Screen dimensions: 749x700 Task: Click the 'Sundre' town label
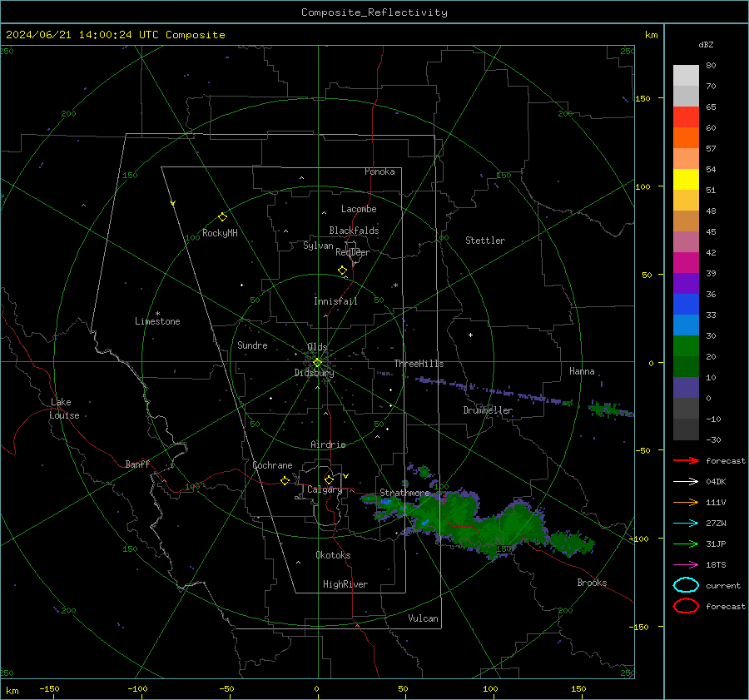(x=252, y=345)
